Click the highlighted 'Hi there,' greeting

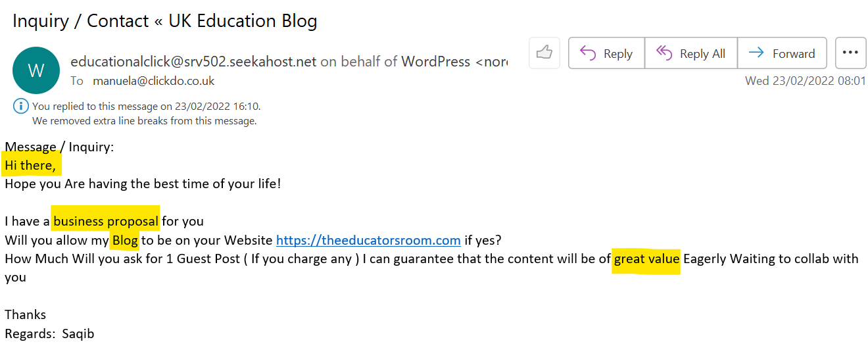coord(30,165)
